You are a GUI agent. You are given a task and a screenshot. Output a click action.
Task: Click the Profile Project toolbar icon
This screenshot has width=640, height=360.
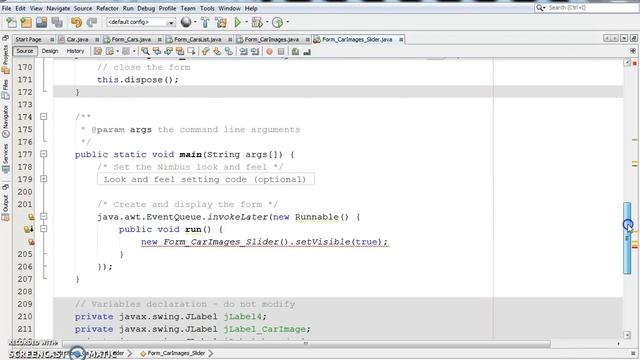(278, 22)
